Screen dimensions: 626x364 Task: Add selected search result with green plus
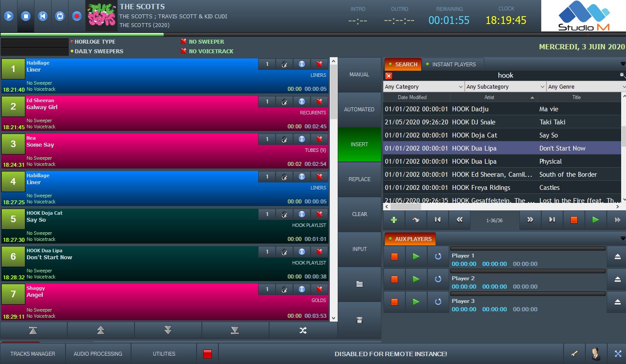pyautogui.click(x=394, y=220)
